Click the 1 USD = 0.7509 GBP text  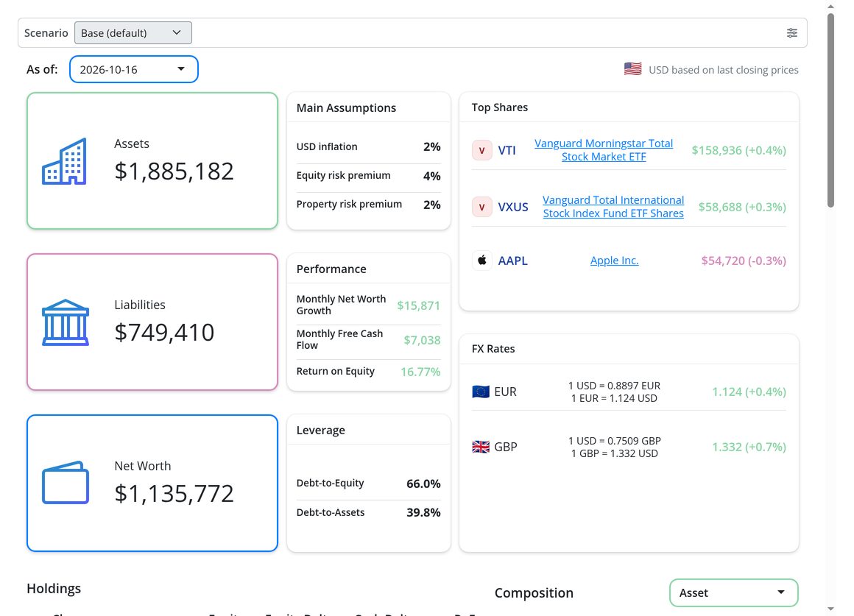[614, 441]
